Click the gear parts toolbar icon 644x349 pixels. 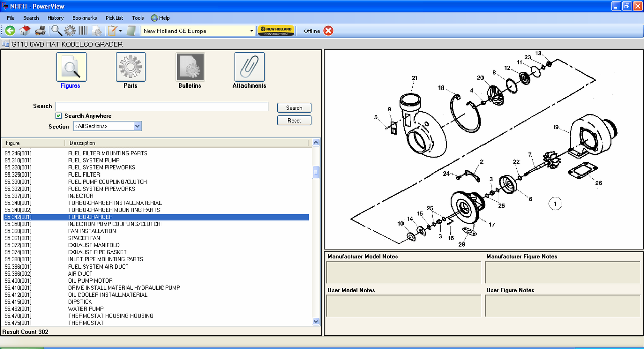pos(70,31)
